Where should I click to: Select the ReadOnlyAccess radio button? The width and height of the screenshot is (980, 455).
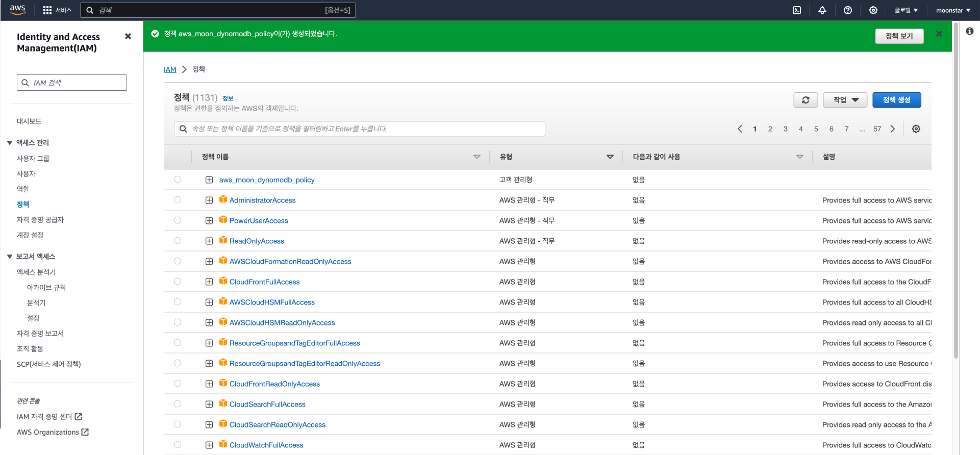point(178,241)
